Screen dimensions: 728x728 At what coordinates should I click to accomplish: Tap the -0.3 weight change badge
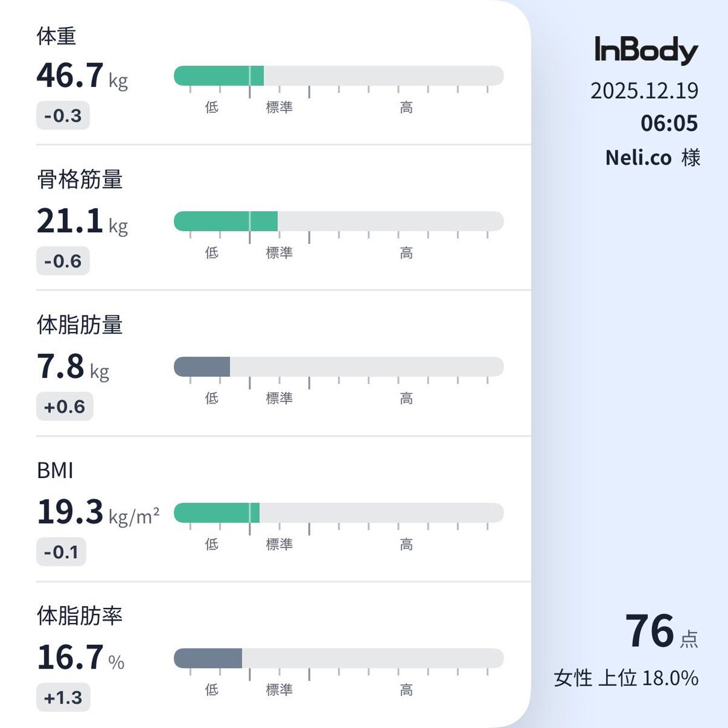63,116
